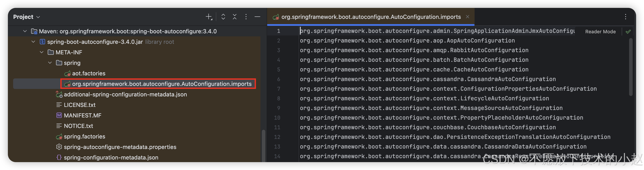Click the green inspection checkmark

pyautogui.click(x=628, y=32)
